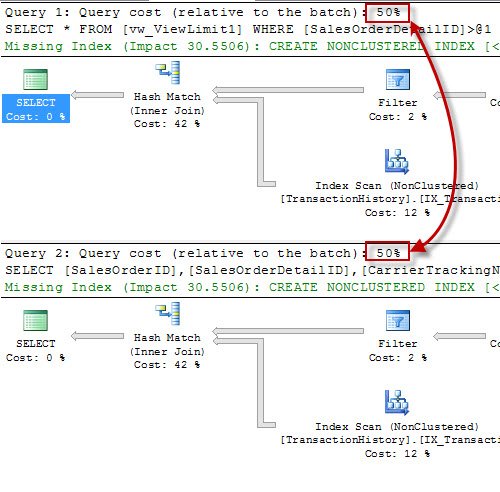Click highlighted 'SELECT Cost: 0 %' label in Query 1

click(x=36, y=109)
